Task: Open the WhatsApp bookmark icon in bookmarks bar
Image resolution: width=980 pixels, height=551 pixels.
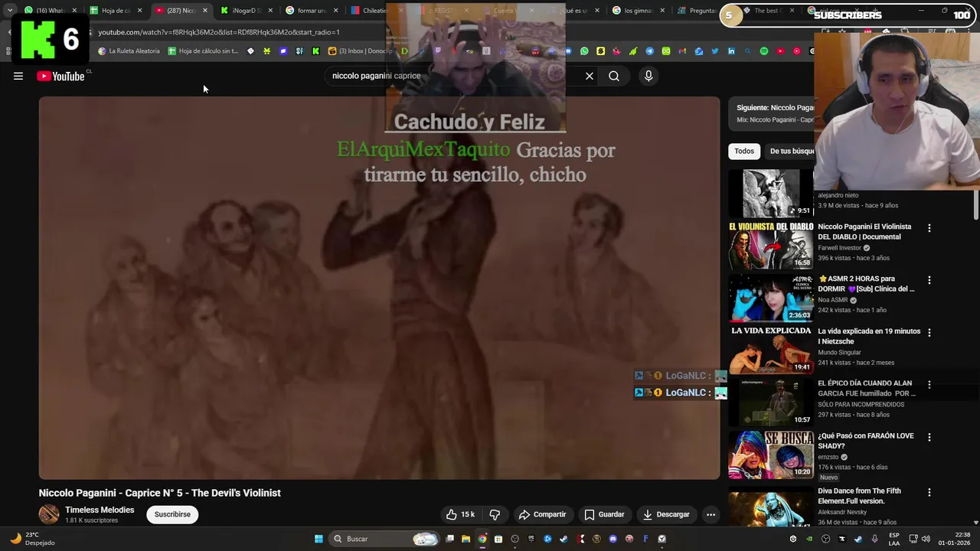Action: tap(584, 51)
